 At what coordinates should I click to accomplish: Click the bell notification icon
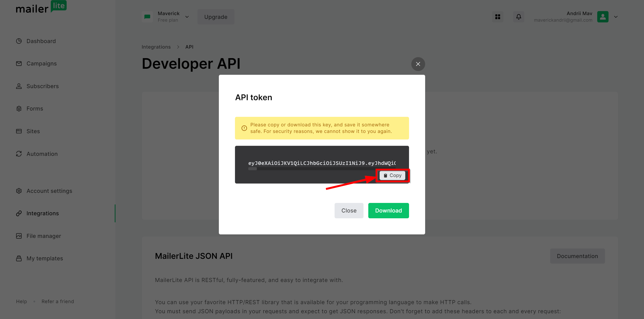[x=518, y=17]
